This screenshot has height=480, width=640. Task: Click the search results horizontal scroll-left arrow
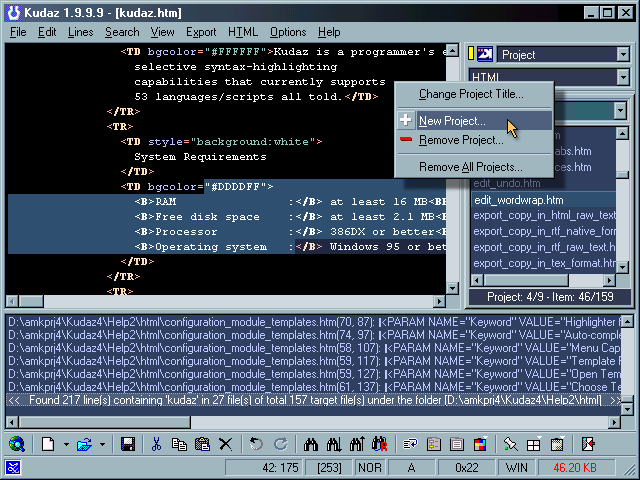pyautogui.click(x=13, y=422)
